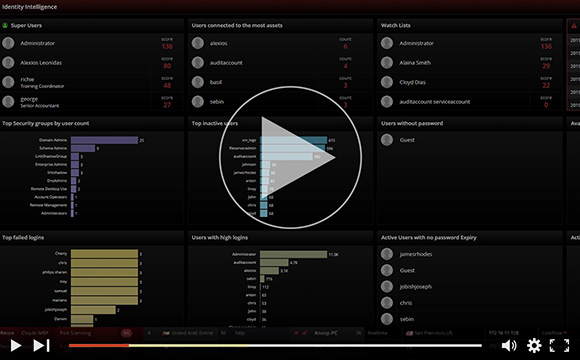Viewport: 580px width, 360px height.
Task: Enter fullscreen with the fullscreen icon
Action: coord(559,346)
